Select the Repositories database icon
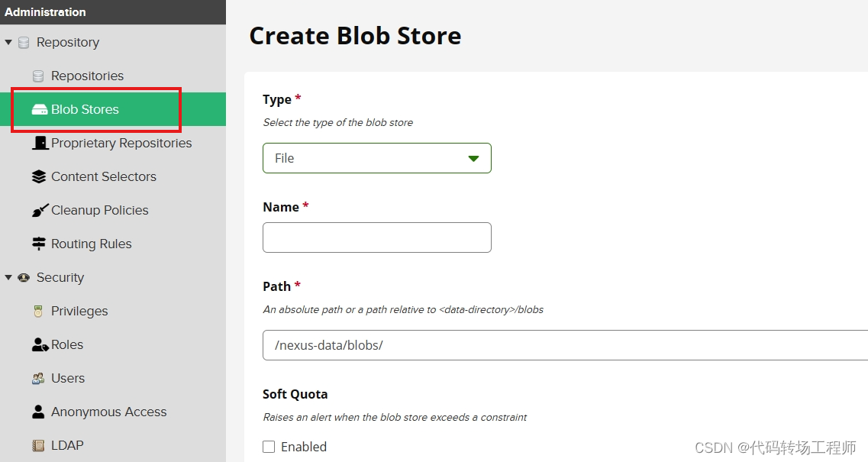 point(38,76)
